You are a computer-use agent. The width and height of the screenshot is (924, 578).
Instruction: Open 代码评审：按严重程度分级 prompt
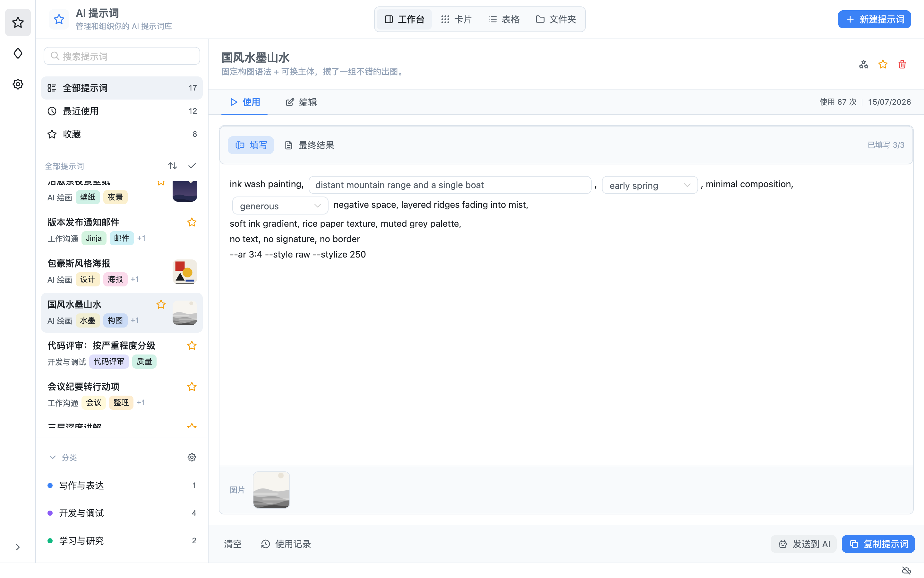[x=122, y=354]
